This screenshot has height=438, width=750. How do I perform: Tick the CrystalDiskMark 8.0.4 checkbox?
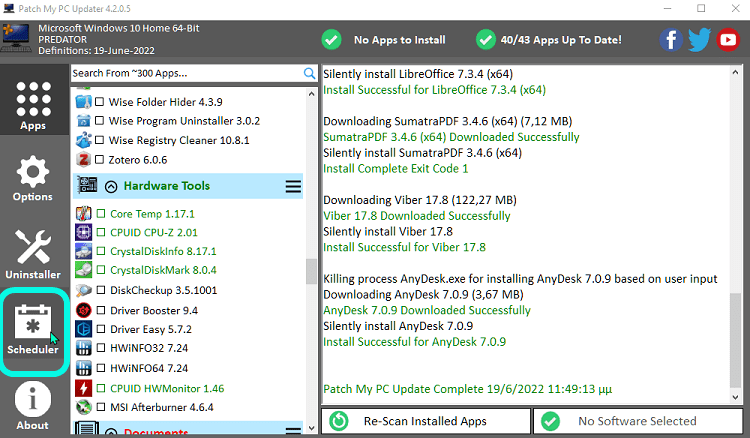pos(101,270)
